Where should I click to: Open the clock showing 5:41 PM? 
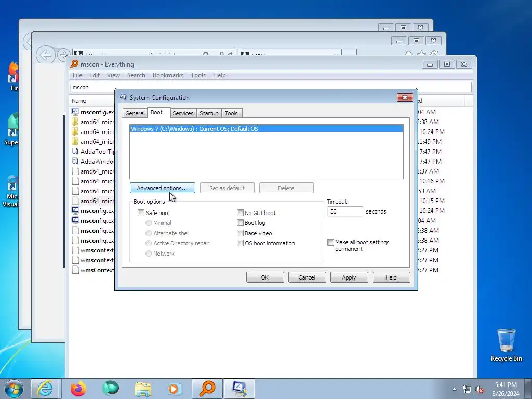pyautogui.click(x=506, y=385)
